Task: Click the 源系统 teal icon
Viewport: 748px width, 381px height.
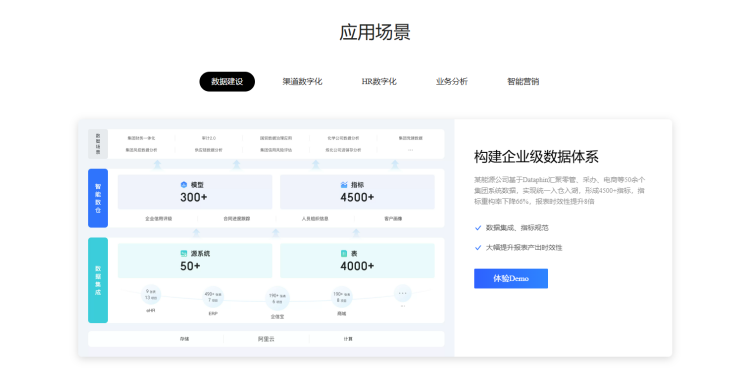Action: 184,254
